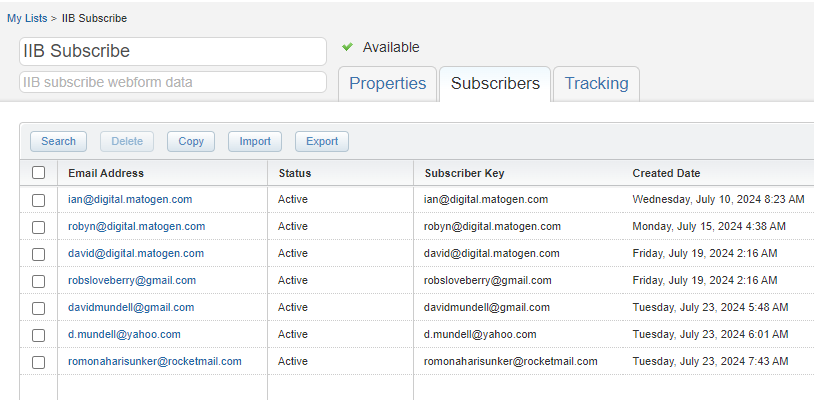Screen dimensions: 814x400
Task: Check the box for ian@digital.matogen.com
Action: tap(39, 200)
